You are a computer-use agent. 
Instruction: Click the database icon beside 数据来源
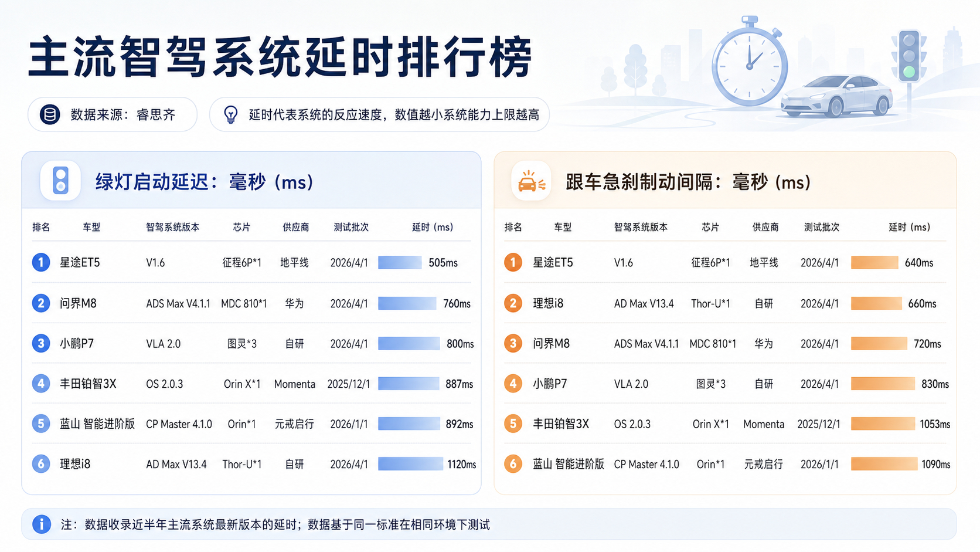tap(50, 114)
